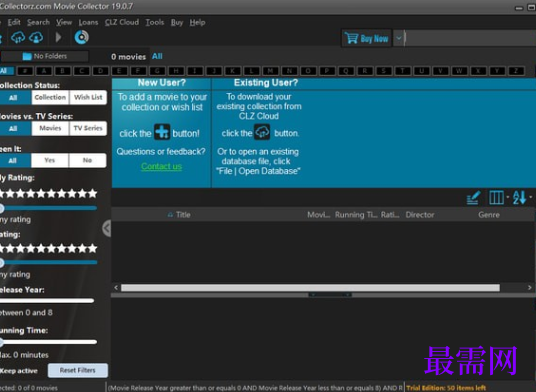Click the My Rating slider
Image resolution: width=536 pixels, height=392 pixels.
tap(49, 208)
